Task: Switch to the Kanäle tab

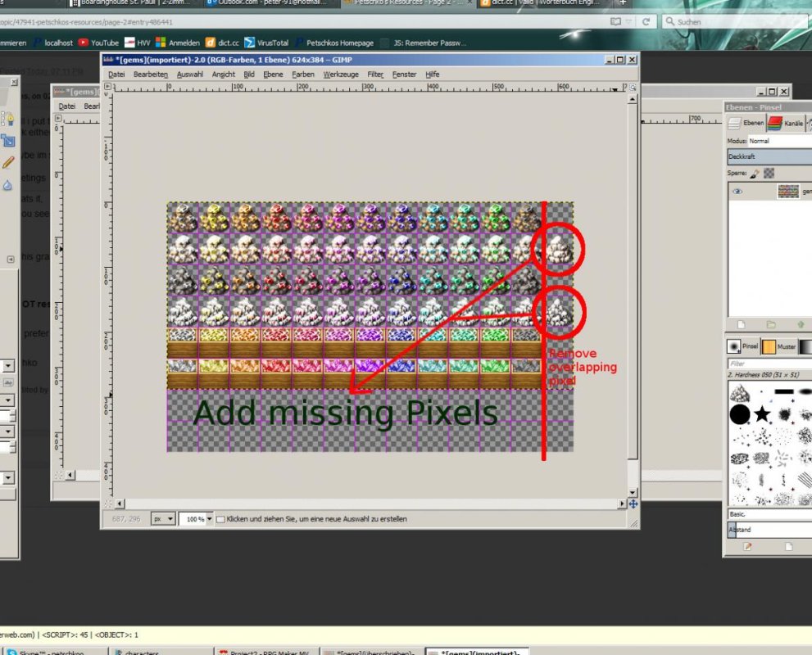Action: 785,123
